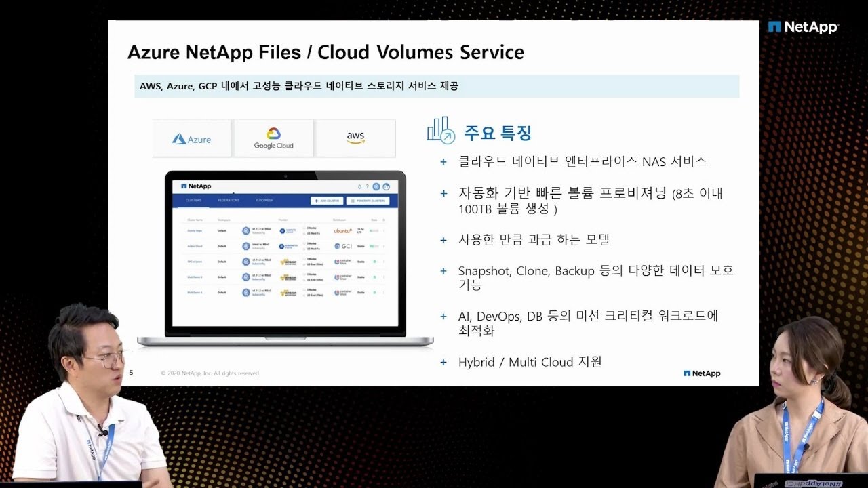Image resolution: width=868 pixels, height=488 pixels.
Task: Click the © 2020 NetApp copyright text
Action: click(210, 373)
